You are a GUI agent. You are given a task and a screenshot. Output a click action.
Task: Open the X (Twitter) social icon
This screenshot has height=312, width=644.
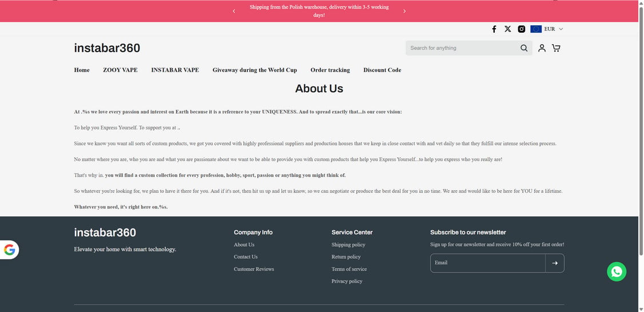tap(508, 29)
